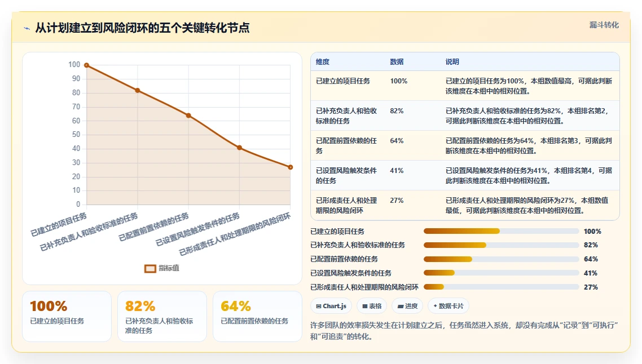Click progress label 已形成责任人和处理期限的风险闭环
The image size is (642, 364).
[x=364, y=287]
